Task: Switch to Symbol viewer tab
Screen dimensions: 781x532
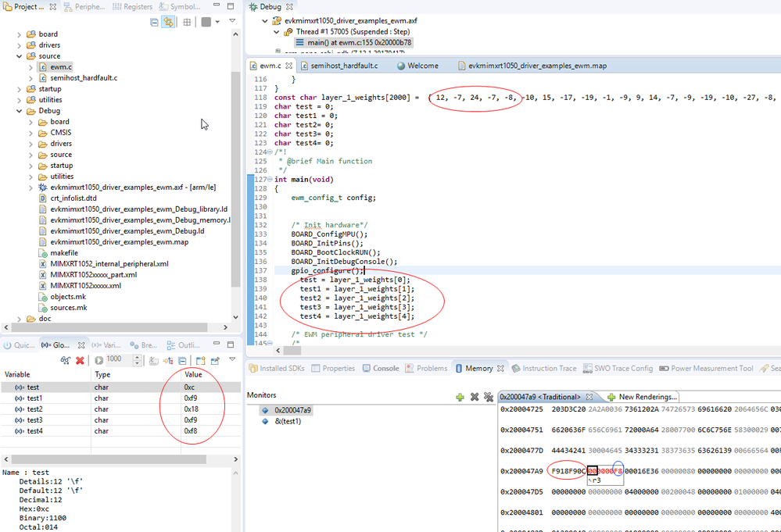Action: point(180,6)
